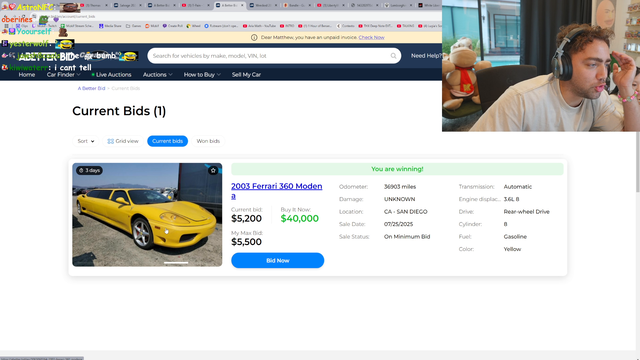Click the A Better Bid site logo
The width and height of the screenshot is (640, 360).
pos(47,57)
